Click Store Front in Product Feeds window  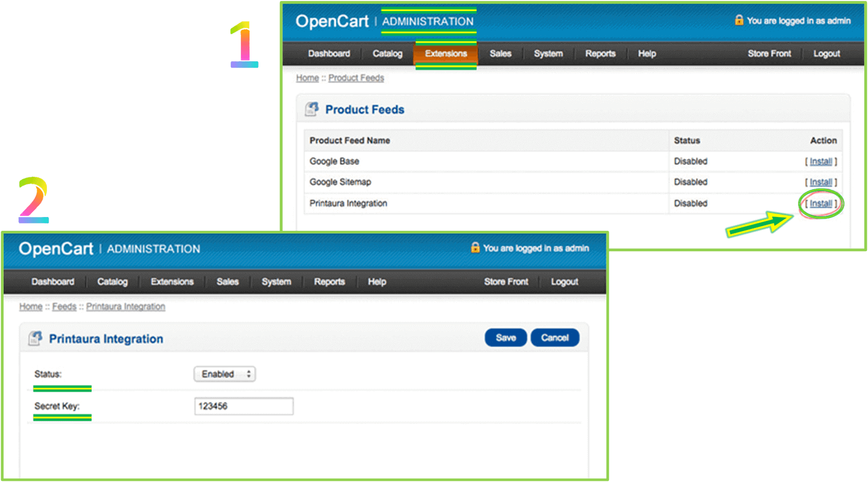click(769, 53)
